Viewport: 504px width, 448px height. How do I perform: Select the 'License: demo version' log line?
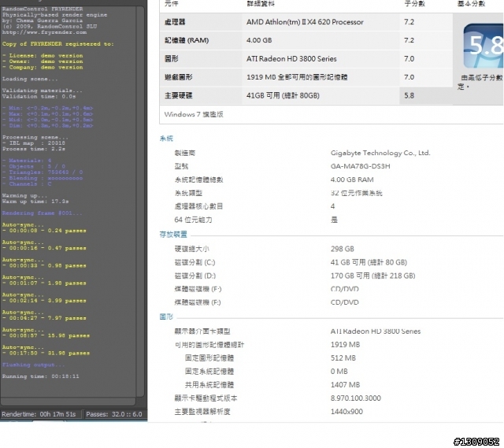point(43,56)
